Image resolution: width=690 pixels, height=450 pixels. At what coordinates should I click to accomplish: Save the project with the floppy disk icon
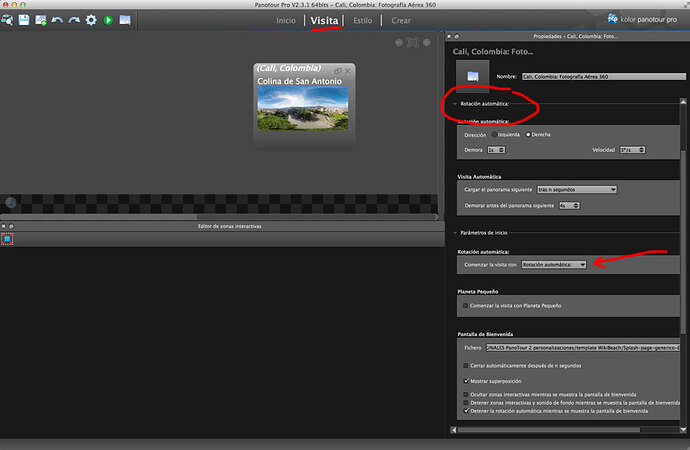coord(24,20)
